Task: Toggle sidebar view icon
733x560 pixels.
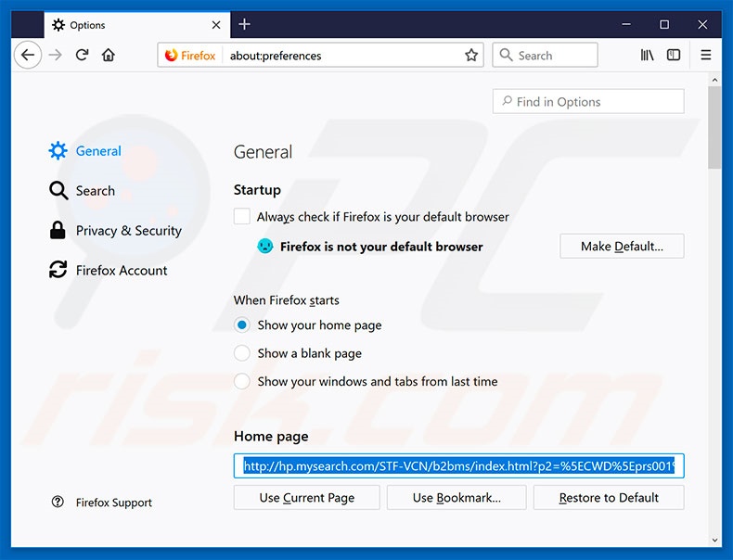Action: (x=674, y=56)
